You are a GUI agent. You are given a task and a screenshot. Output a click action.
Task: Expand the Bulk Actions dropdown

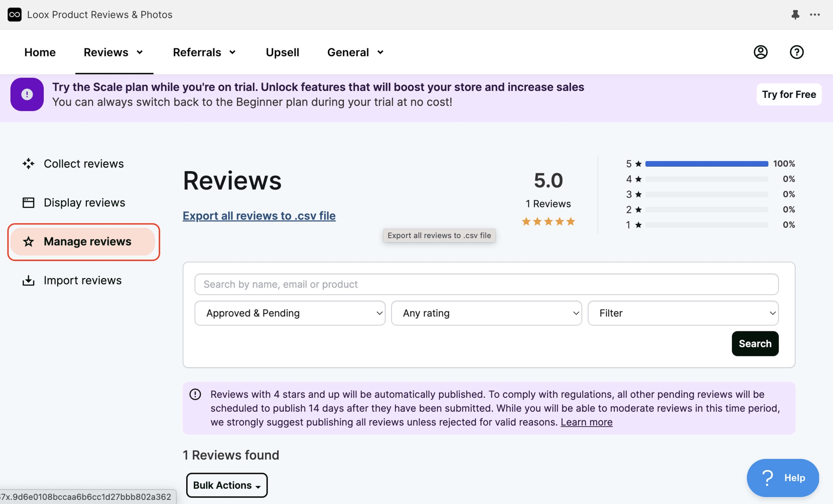click(x=227, y=485)
